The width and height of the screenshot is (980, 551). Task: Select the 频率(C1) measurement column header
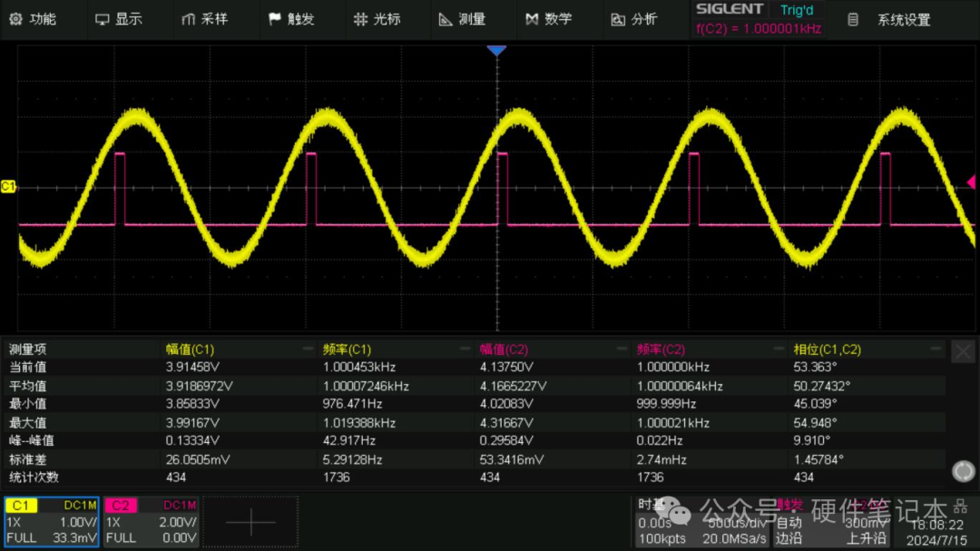point(347,349)
